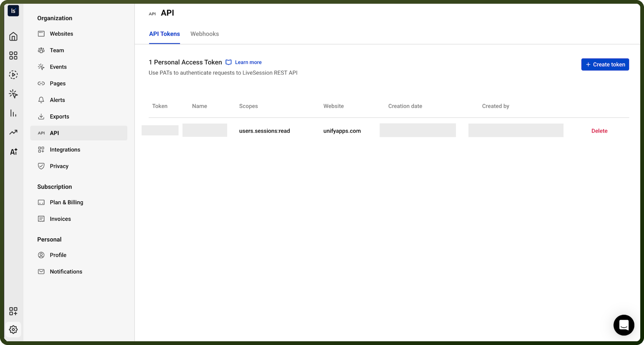Open the Home icon in left rail
Viewport: 644px width, 345px height.
[13, 36]
